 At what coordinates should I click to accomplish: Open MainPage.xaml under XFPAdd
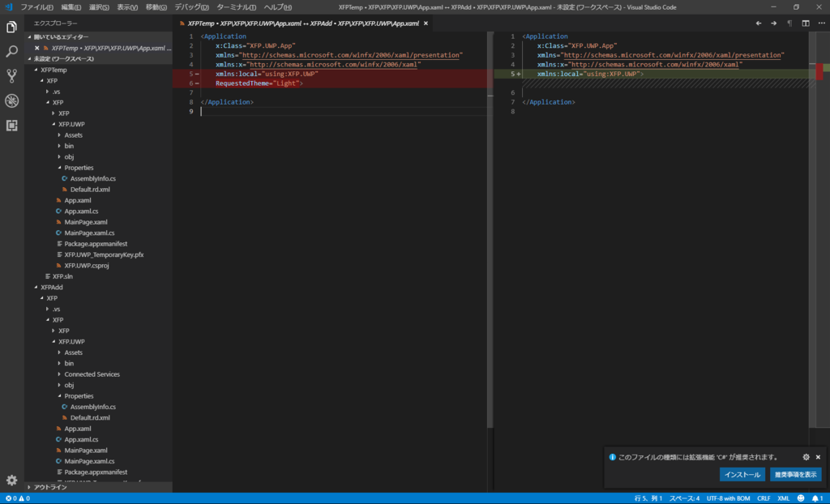click(x=98, y=451)
